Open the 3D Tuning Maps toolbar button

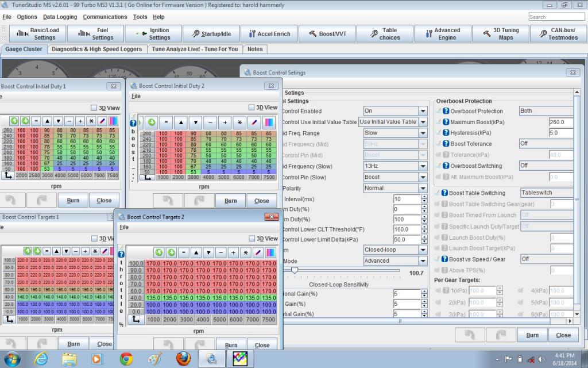[500, 34]
